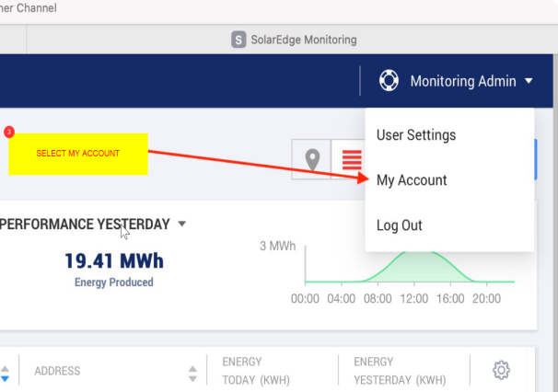Choose My Account in the dropdown
This screenshot has width=558, height=392.
point(412,180)
